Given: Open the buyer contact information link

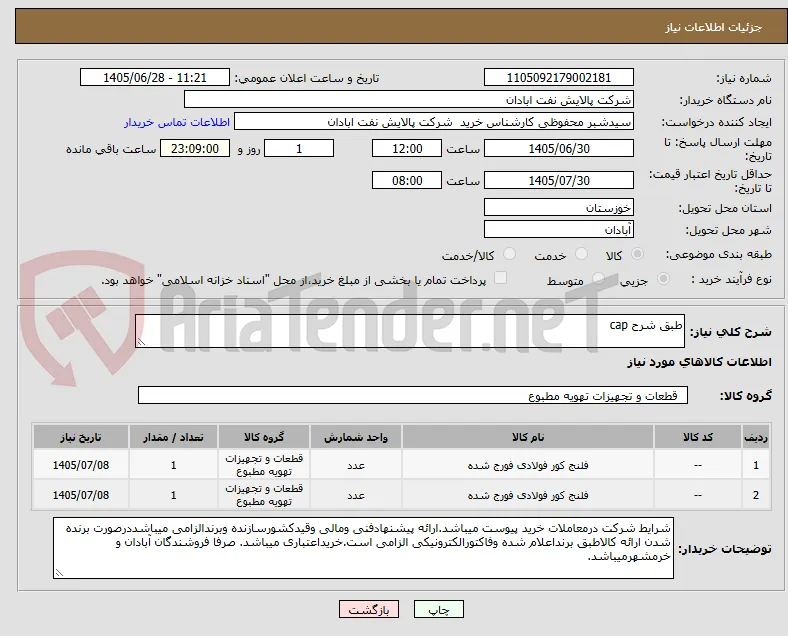Looking at the screenshot, I should pos(177,123).
